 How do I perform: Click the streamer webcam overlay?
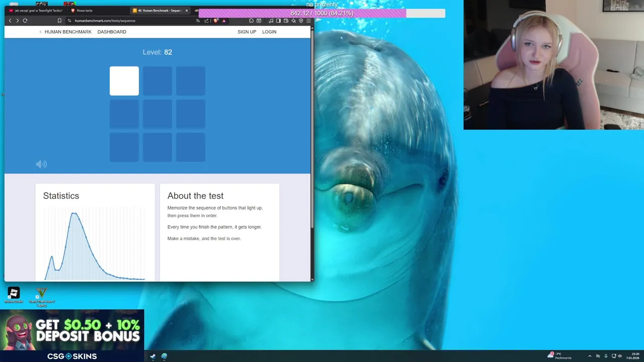(553, 65)
